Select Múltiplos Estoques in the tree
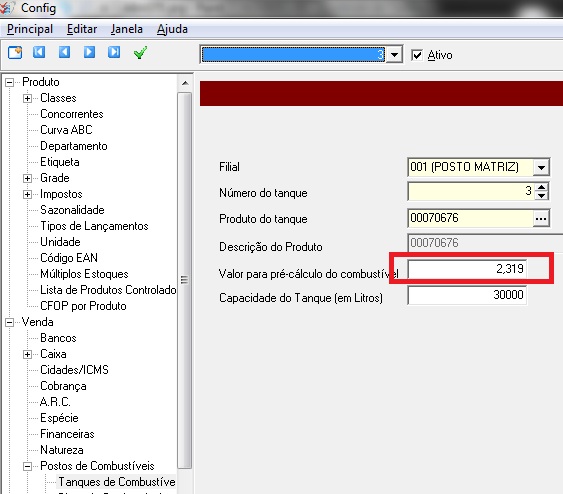The image size is (563, 494). tap(84, 274)
